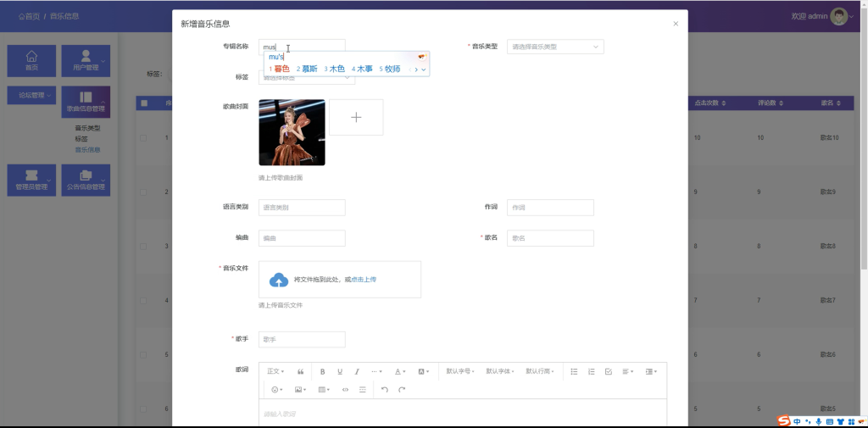Choose IME candidate 暮色
This screenshot has height=428, width=868.
(279, 69)
